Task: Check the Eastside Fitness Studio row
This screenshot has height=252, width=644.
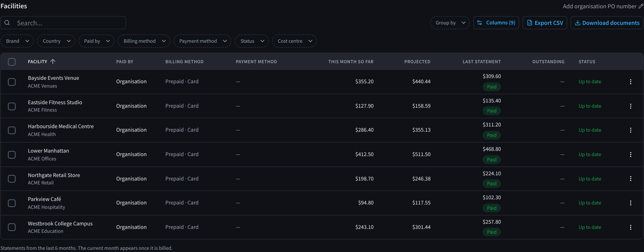Action: coord(12,106)
